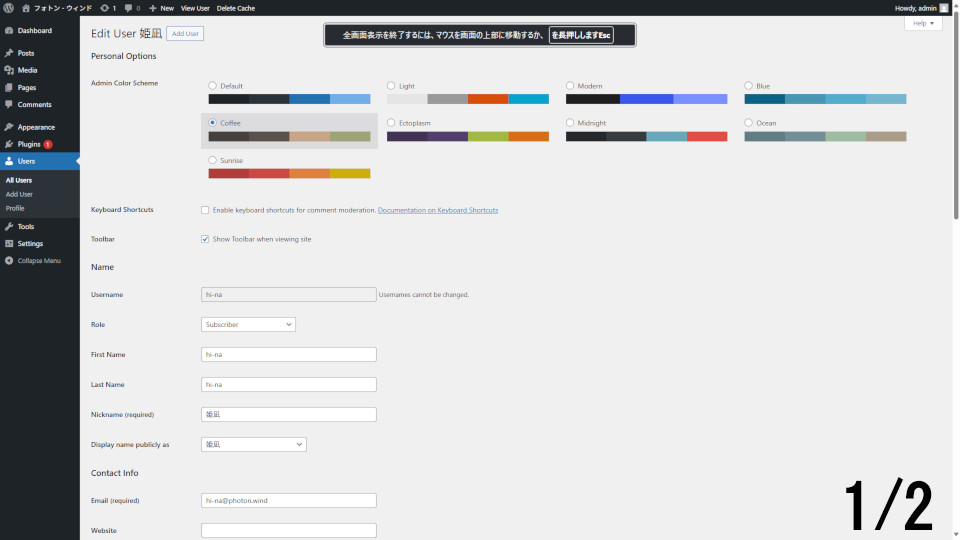The height and width of the screenshot is (540, 960).
Task: Go to the Media library
Action: (x=27, y=70)
